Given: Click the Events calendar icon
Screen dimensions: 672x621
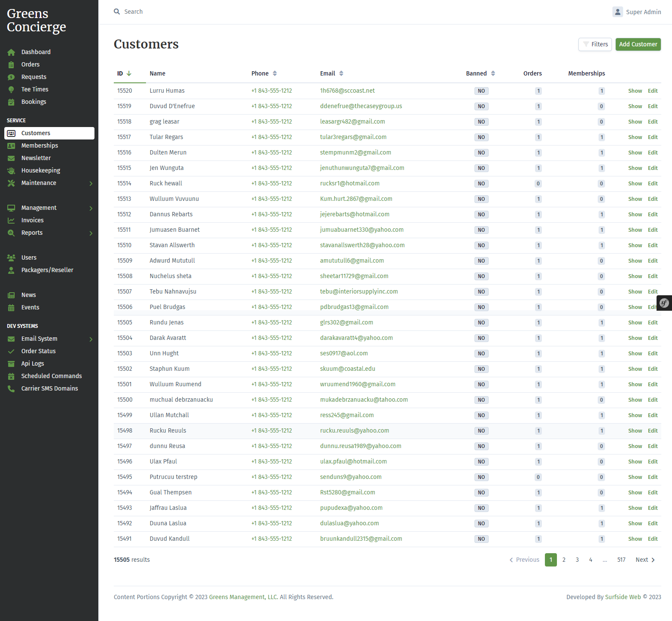Looking at the screenshot, I should [11, 307].
